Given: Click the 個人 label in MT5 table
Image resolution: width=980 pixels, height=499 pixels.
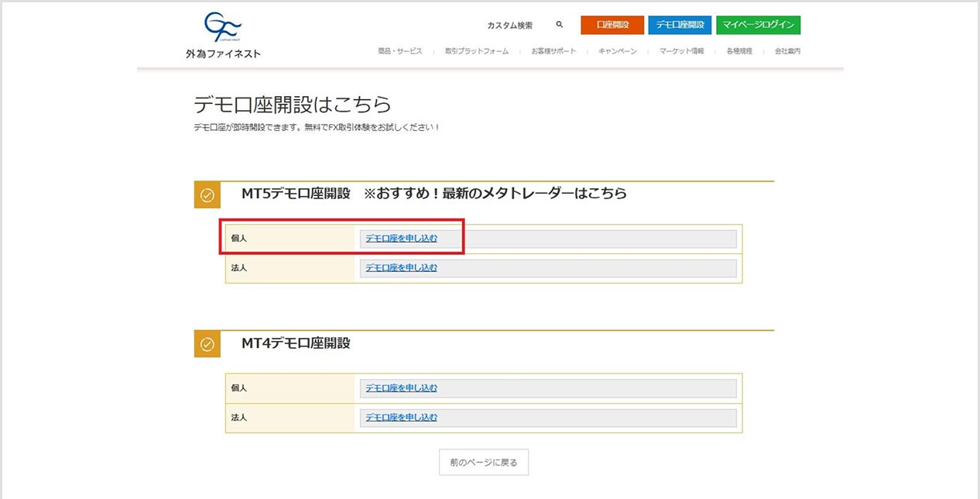Looking at the screenshot, I should pyautogui.click(x=238, y=239).
